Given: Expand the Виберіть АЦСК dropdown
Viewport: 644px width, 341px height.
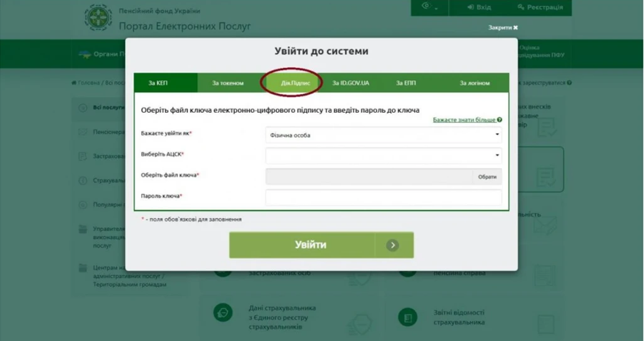Looking at the screenshot, I should pyautogui.click(x=384, y=155).
